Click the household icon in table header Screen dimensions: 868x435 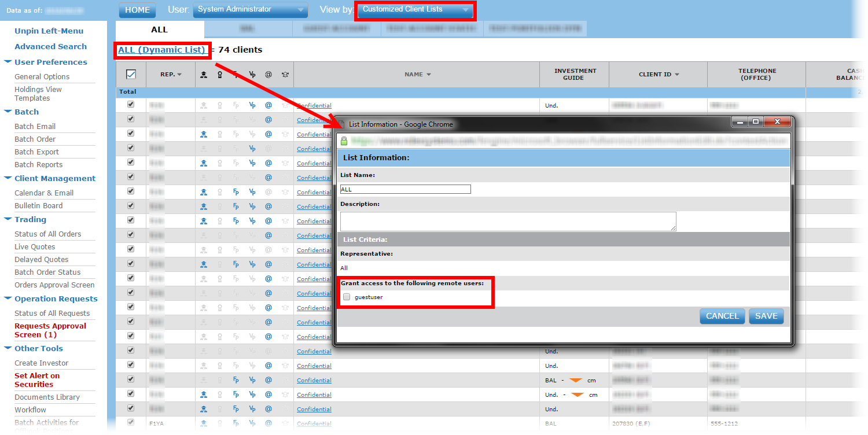pyautogui.click(x=204, y=75)
